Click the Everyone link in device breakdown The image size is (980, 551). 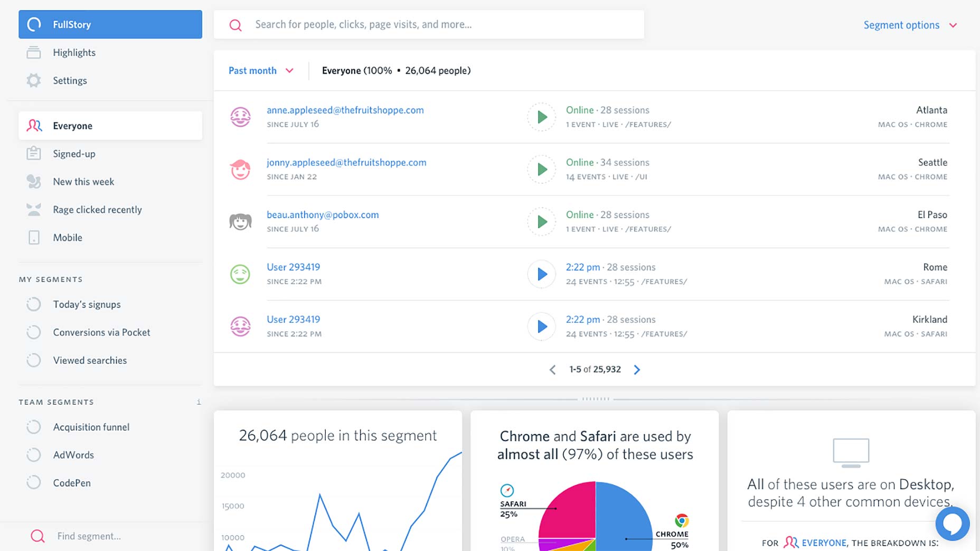click(x=824, y=543)
